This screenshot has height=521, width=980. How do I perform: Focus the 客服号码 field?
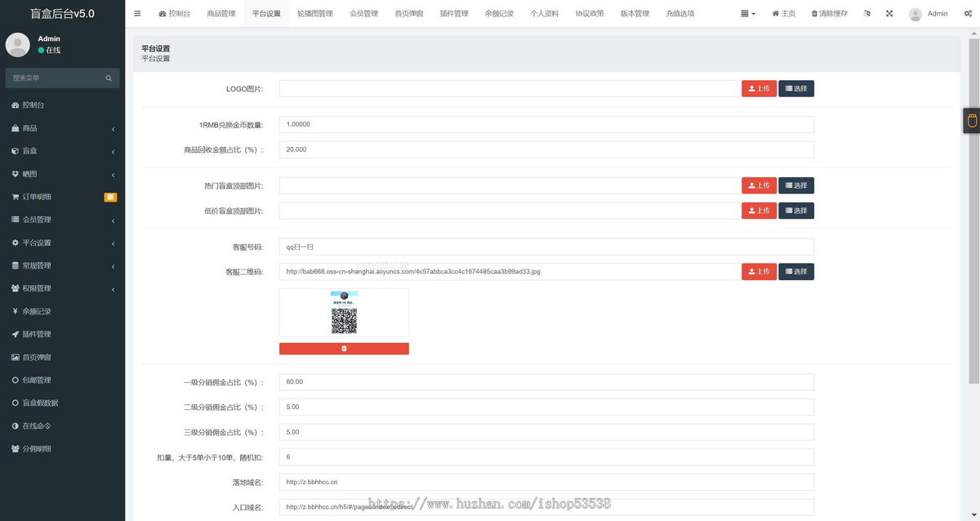tap(546, 247)
